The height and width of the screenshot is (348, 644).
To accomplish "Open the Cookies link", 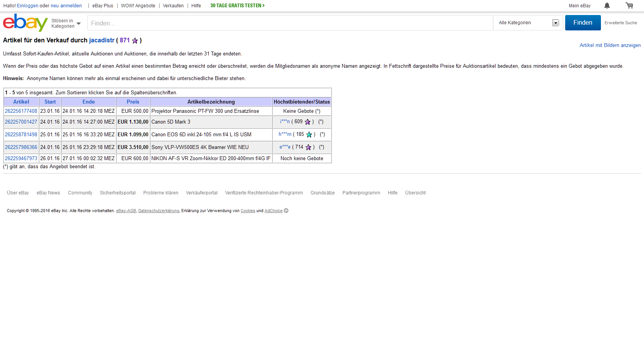I will [248, 211].
